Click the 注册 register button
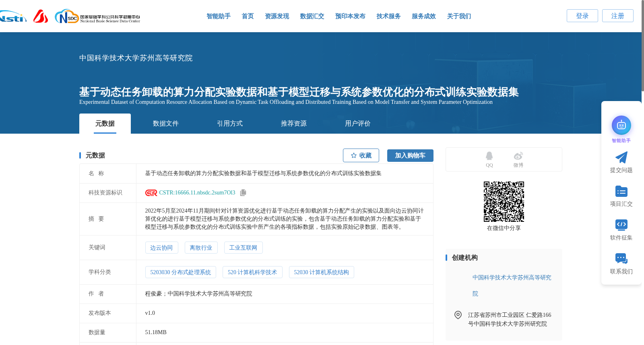 [618, 16]
